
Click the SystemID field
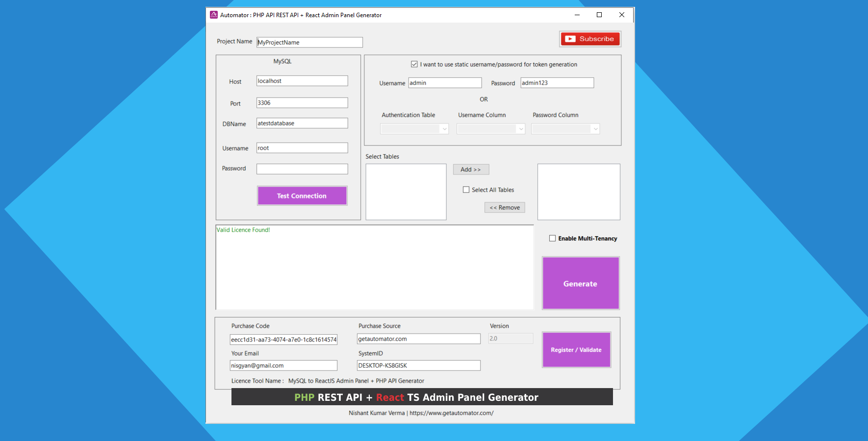coord(419,366)
